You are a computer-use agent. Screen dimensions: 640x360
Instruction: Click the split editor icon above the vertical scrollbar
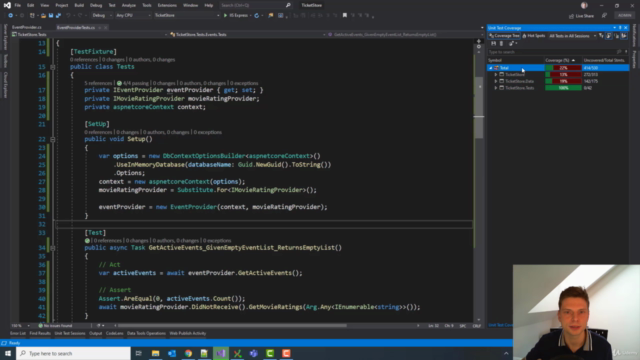[479, 41]
